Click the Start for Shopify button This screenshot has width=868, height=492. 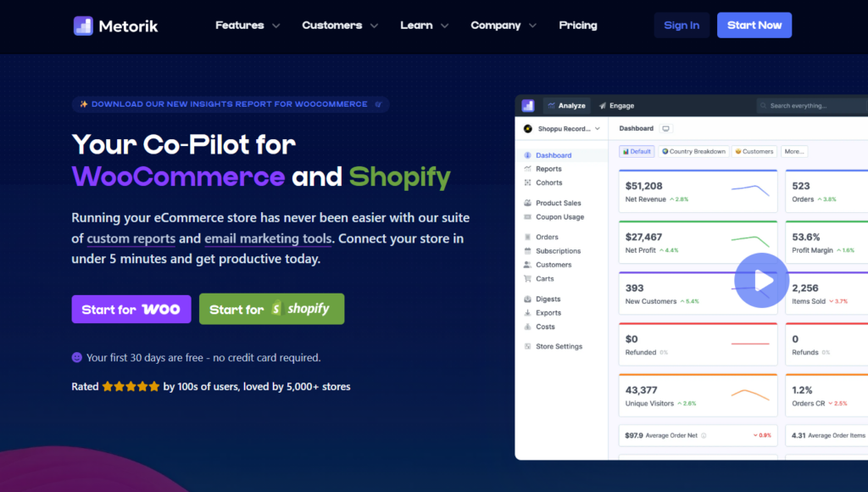coord(271,309)
